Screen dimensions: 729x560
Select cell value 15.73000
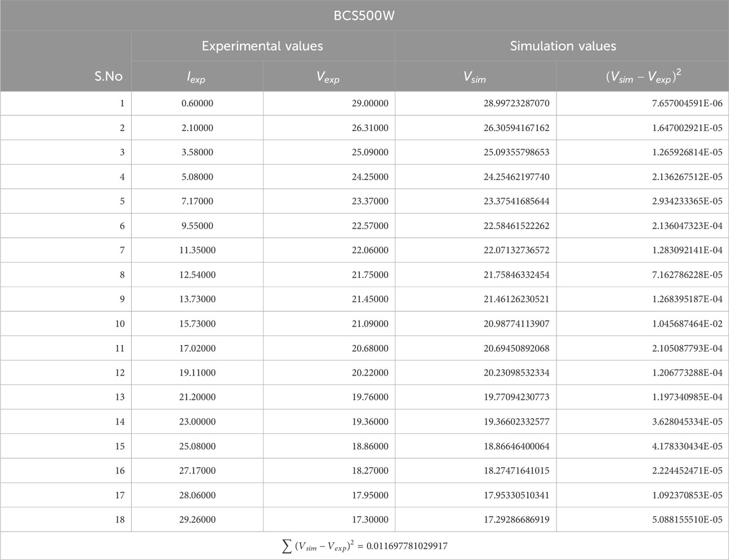(x=197, y=323)
